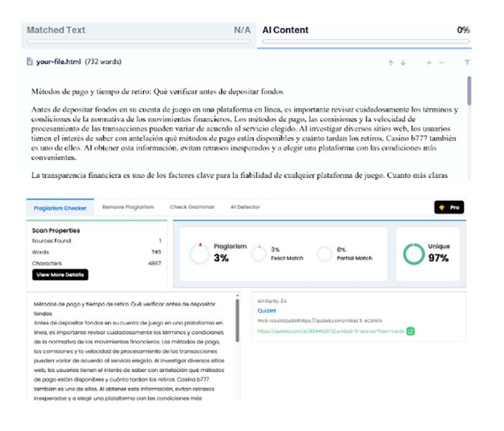Click the T text format icon
Screen dimensions: 504x431
(467, 63)
